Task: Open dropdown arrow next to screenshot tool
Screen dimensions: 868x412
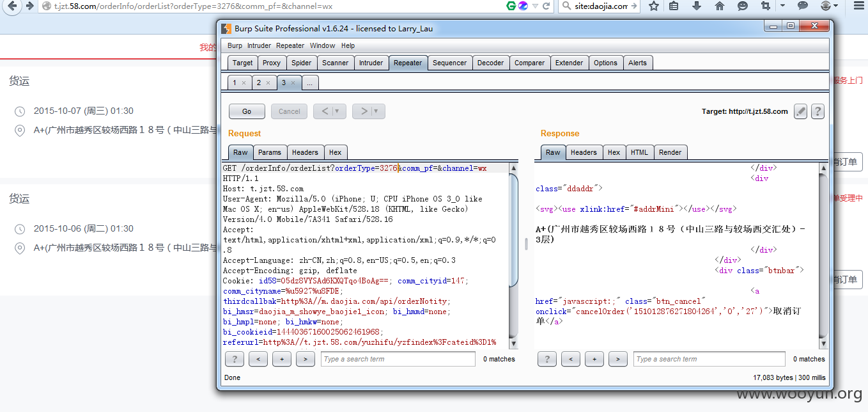Action: tap(784, 6)
